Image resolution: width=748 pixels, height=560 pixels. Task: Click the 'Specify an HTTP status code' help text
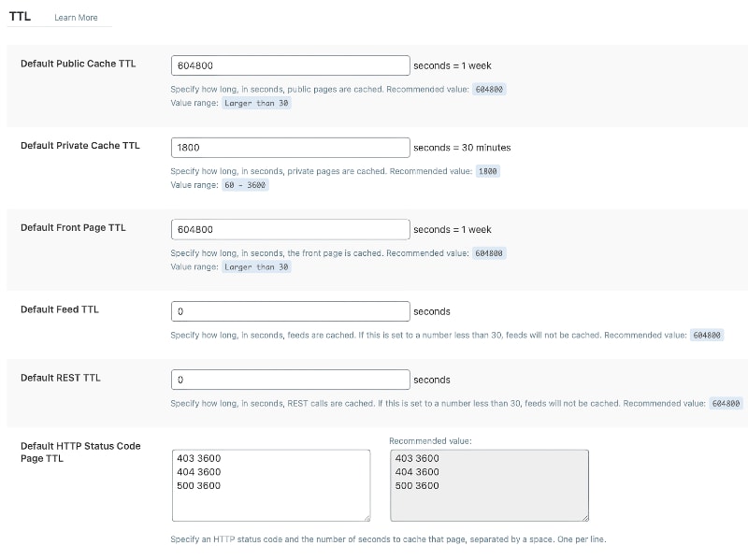pos(388,539)
